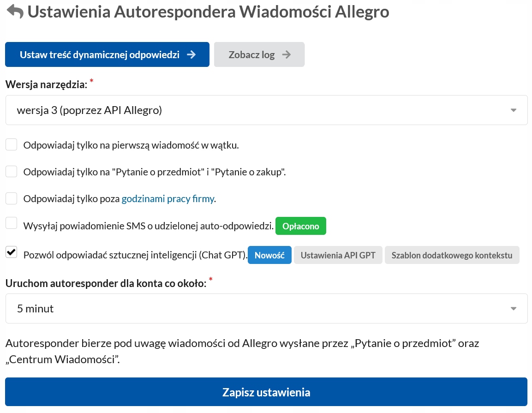Check 'Odpowiadaj tylko na Pytanie o przedmiot' option
Image resolution: width=532 pixels, height=413 pixels.
(12, 171)
